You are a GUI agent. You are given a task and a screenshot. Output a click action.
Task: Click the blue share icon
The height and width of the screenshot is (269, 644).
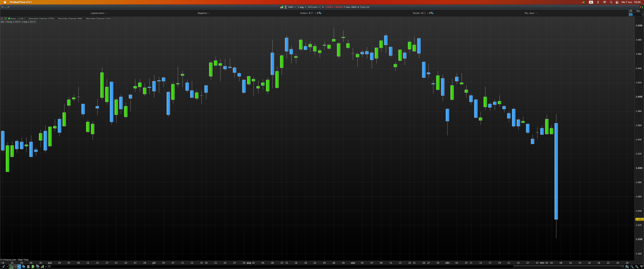[19, 266]
